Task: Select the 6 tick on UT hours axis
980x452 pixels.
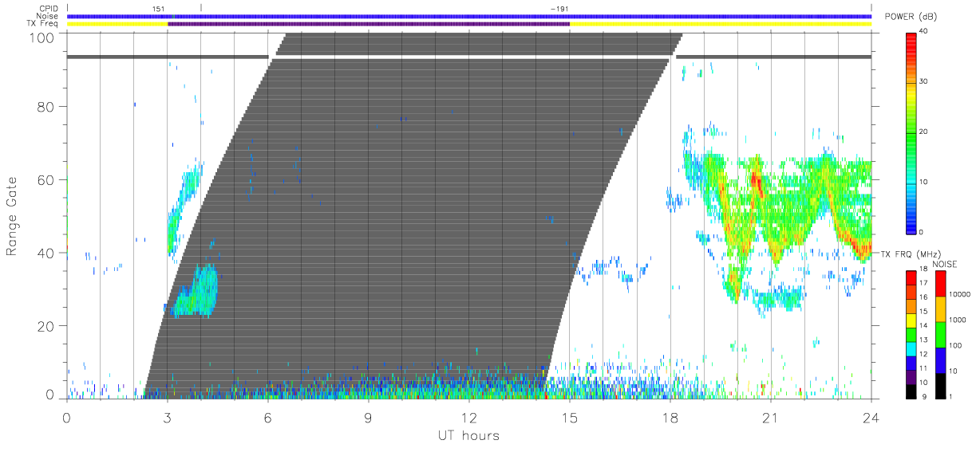Action: point(268,416)
